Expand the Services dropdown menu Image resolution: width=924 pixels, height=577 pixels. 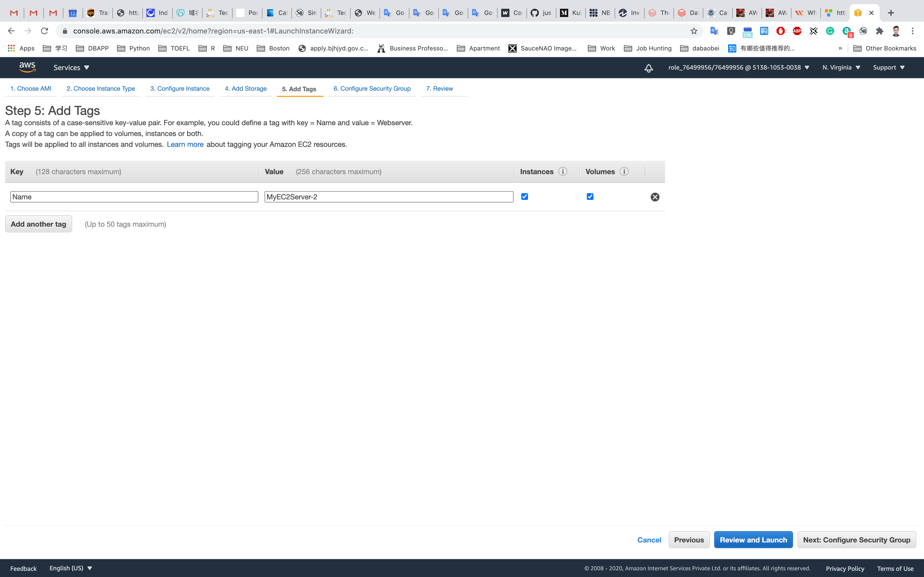pos(71,67)
